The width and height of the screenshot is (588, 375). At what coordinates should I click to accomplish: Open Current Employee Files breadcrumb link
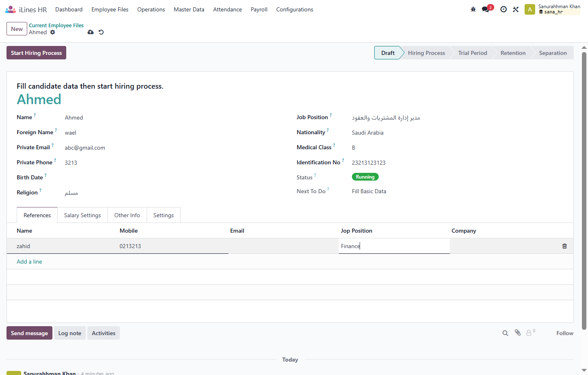[56, 25]
